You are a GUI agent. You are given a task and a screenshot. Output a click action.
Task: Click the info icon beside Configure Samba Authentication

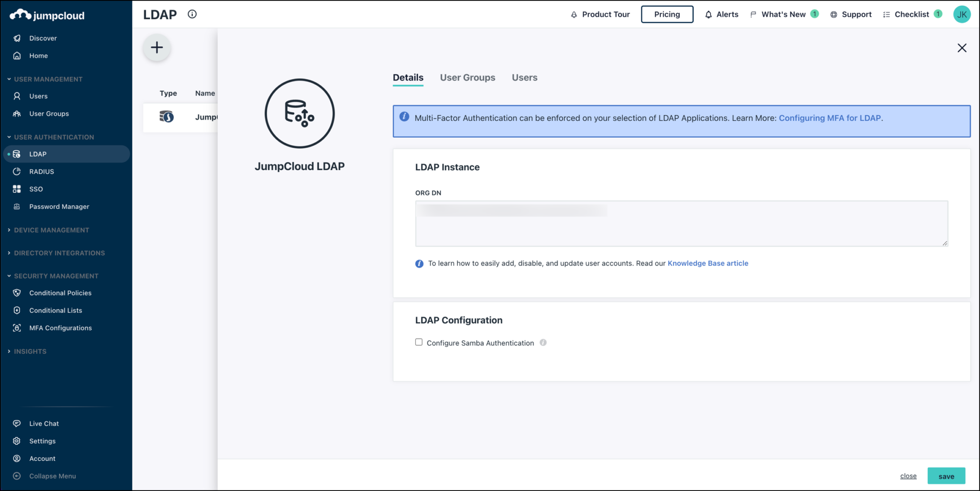pos(543,342)
